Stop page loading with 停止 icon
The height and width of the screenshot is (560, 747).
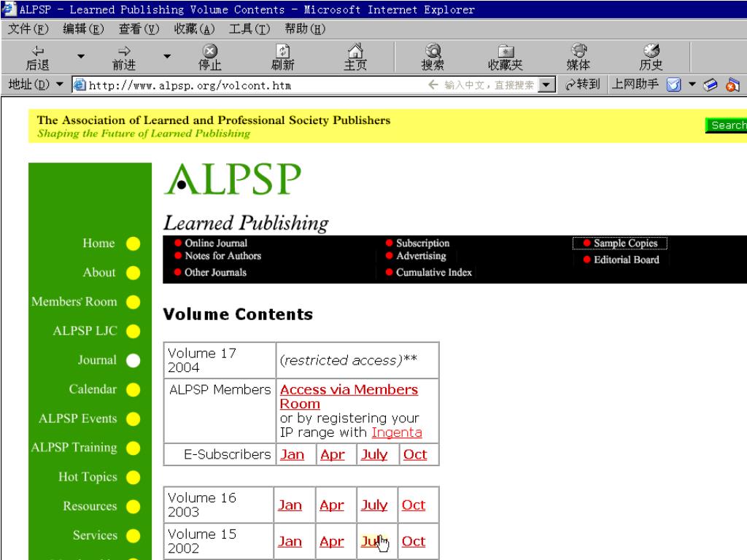click(209, 58)
